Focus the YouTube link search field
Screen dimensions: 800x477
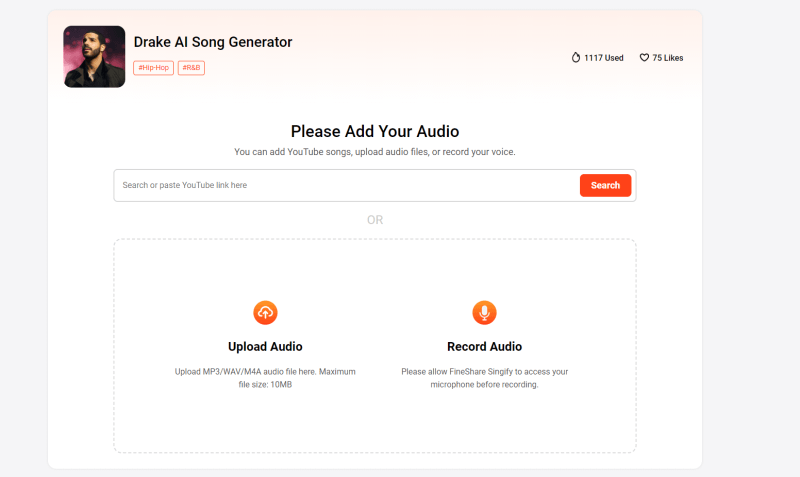[x=347, y=185]
